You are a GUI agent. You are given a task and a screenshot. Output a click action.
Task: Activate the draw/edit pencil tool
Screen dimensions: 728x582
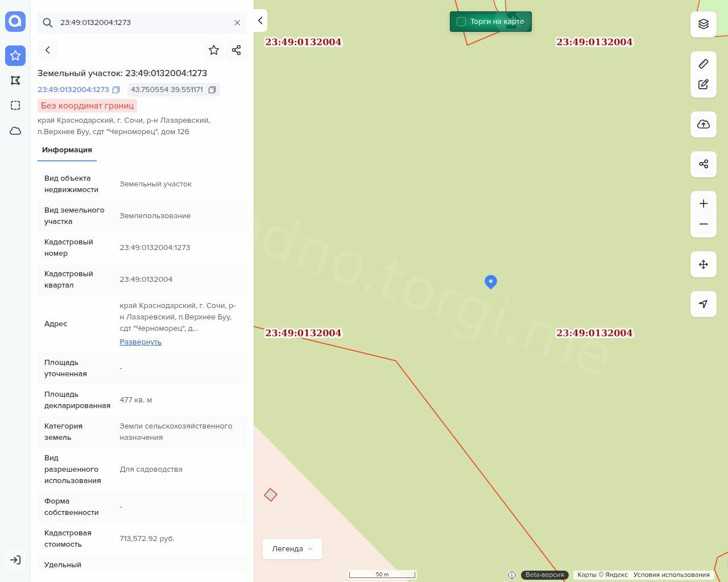coord(704,84)
